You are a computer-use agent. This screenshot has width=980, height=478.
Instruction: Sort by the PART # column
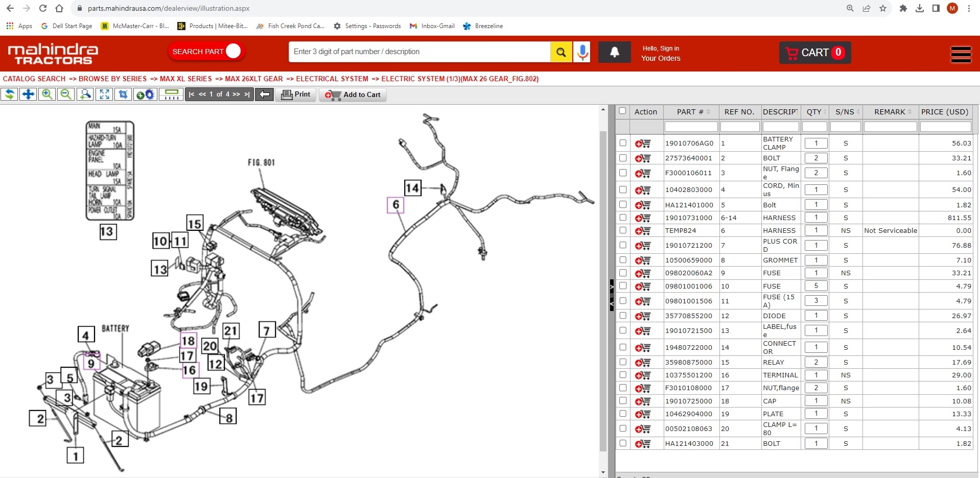coord(690,112)
